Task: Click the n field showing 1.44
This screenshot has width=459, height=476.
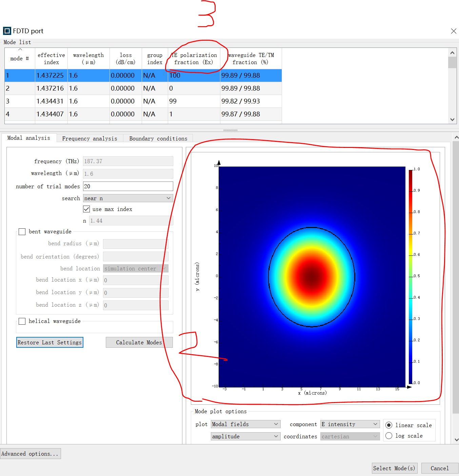Action: click(x=131, y=221)
